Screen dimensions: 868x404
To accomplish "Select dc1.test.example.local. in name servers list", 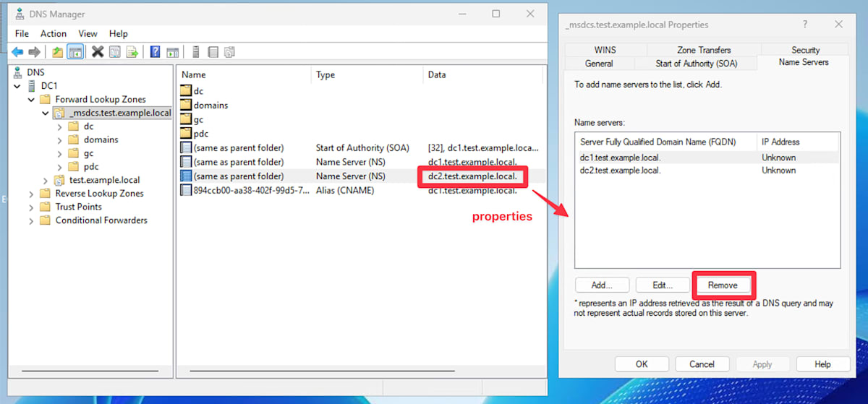I will tap(707, 158).
